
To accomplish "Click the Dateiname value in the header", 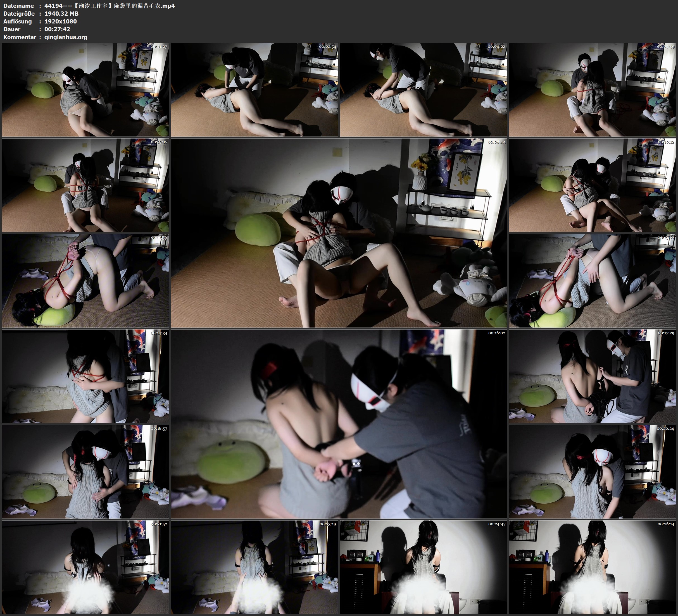I will coord(109,6).
